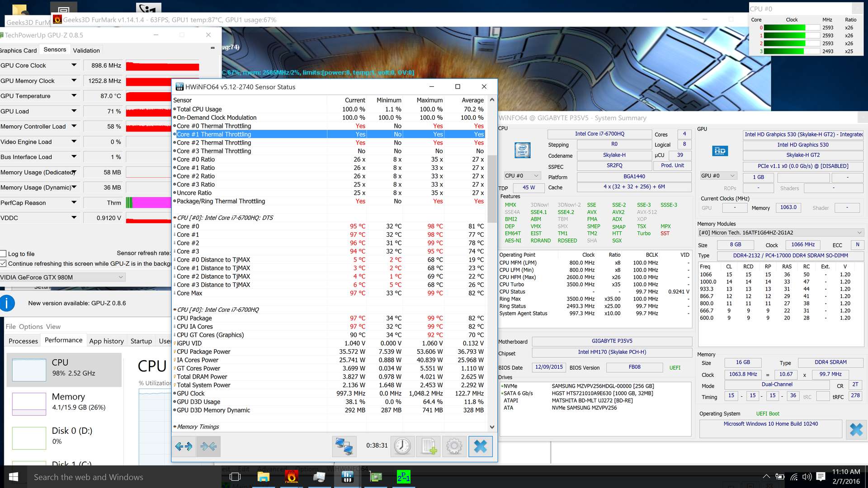Screen dimensions: 868x488
Task: Open the GPU #0 selector dropdown in System Summary
Action: (718, 176)
